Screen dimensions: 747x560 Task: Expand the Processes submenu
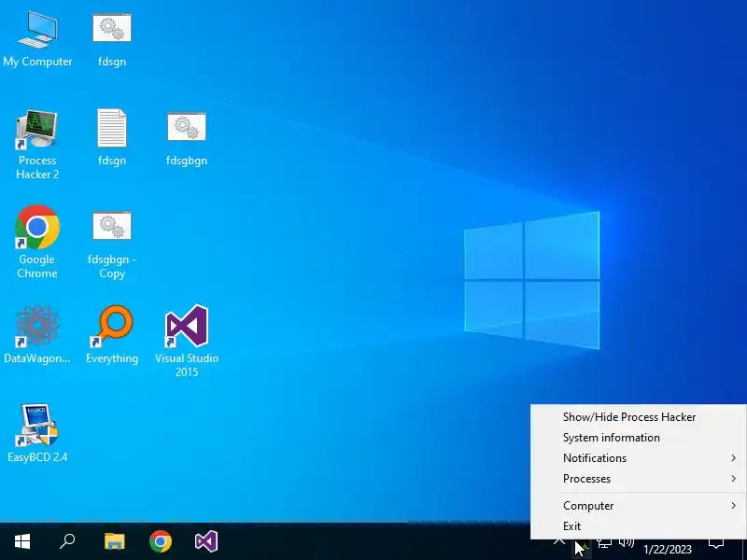639,479
